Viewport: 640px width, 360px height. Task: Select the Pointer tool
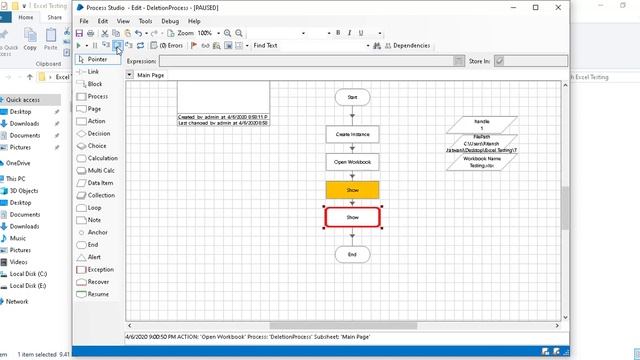pyautogui.click(x=98, y=60)
